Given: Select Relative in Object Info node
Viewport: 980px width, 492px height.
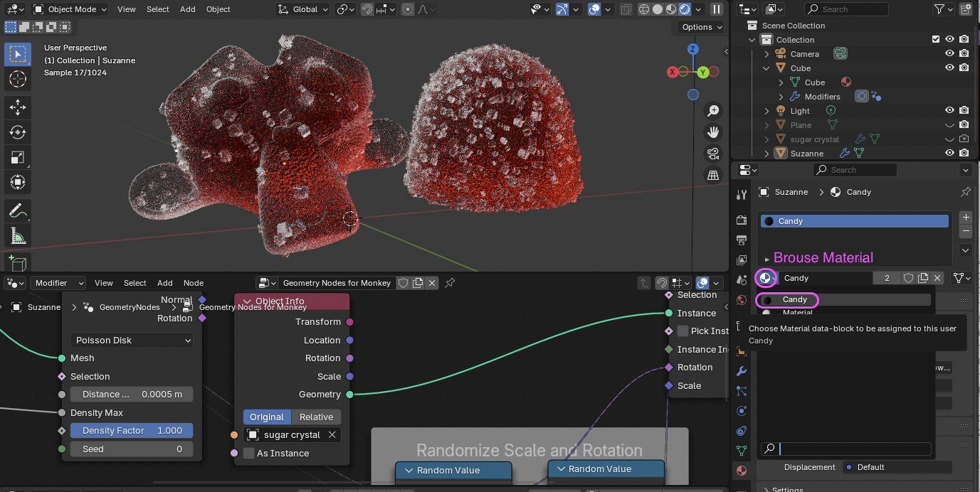Looking at the screenshot, I should click(x=316, y=417).
